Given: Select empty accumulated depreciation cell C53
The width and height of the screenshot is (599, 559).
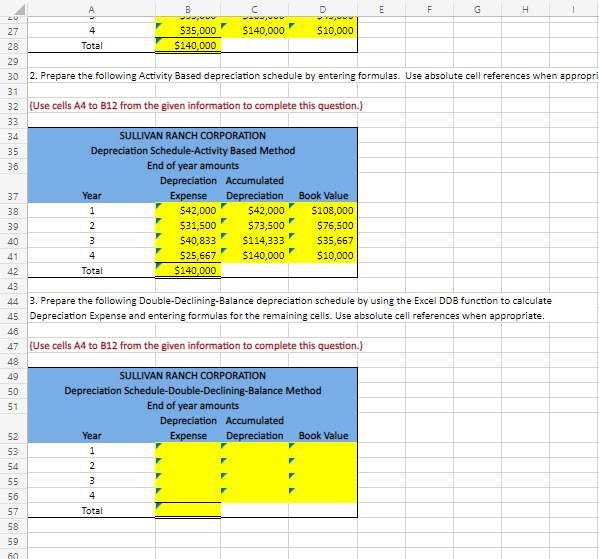Looking at the screenshot, I should [x=254, y=450].
